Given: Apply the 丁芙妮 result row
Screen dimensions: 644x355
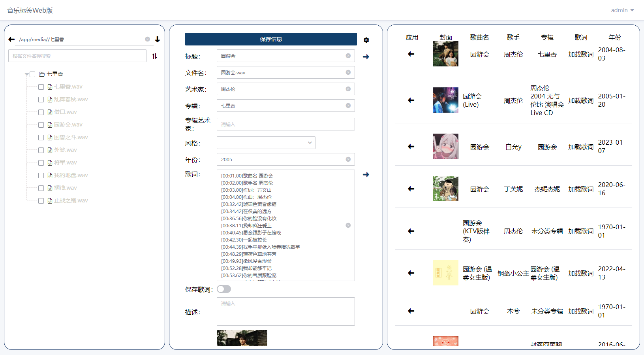Looking at the screenshot, I should pyautogui.click(x=411, y=189).
